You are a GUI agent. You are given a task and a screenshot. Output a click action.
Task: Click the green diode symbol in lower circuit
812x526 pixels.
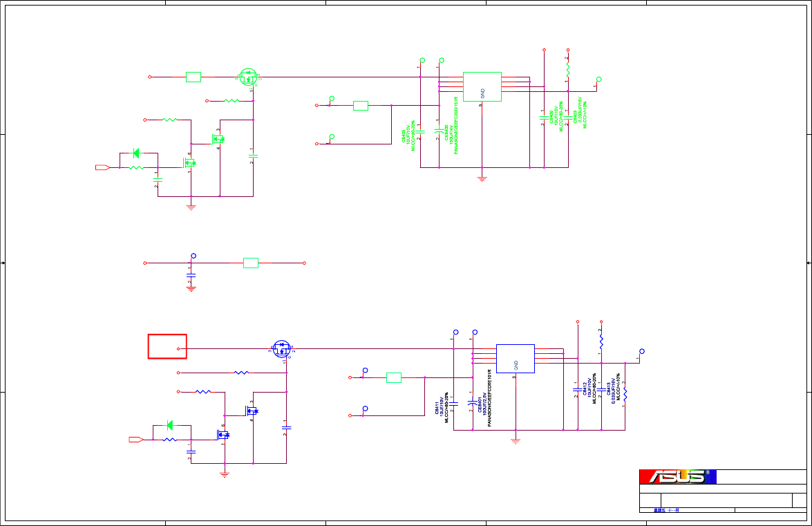169,426
